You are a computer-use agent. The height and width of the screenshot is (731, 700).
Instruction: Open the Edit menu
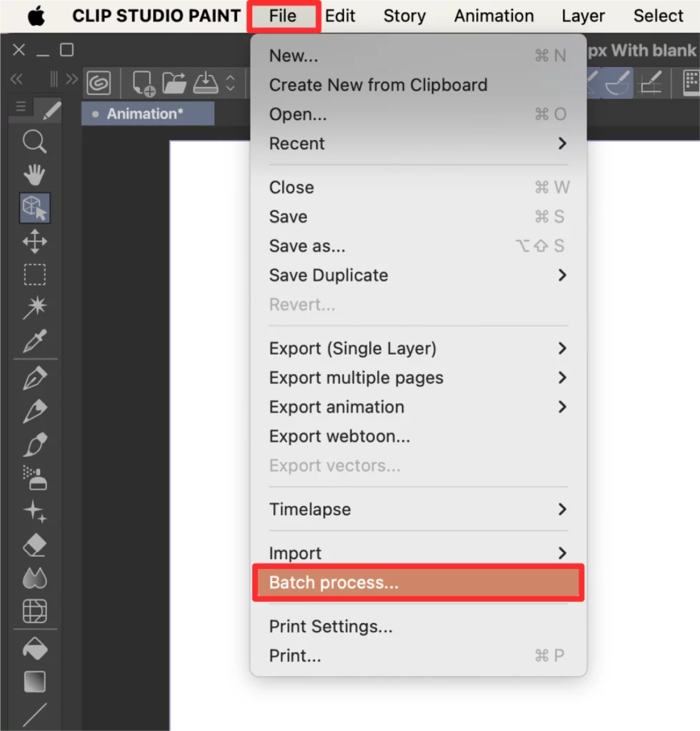point(340,16)
